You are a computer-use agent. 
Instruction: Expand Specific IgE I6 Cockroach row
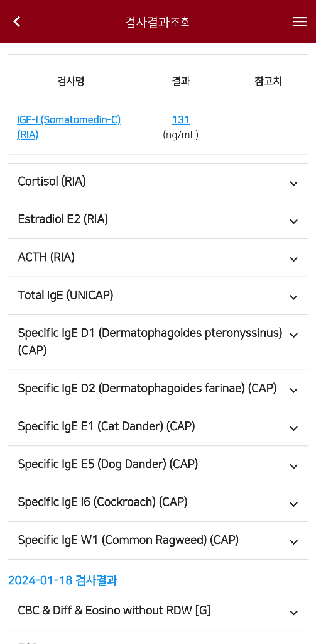point(158,502)
